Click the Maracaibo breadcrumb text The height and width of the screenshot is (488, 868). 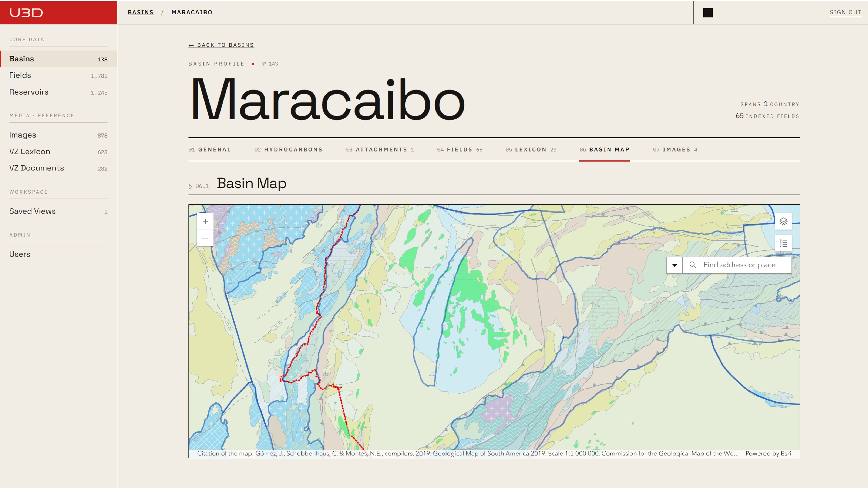tap(192, 13)
